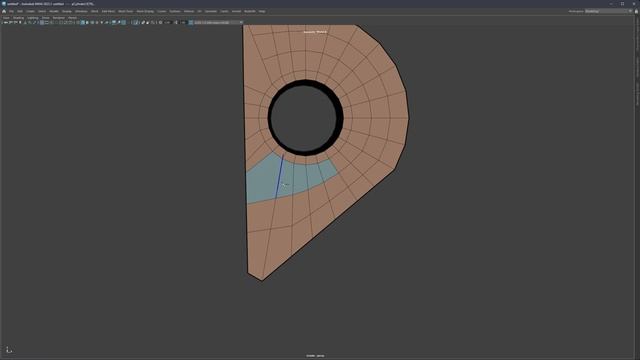This screenshot has height=360, width=640.
Task: Open the Arnold menu
Action: [236, 11]
